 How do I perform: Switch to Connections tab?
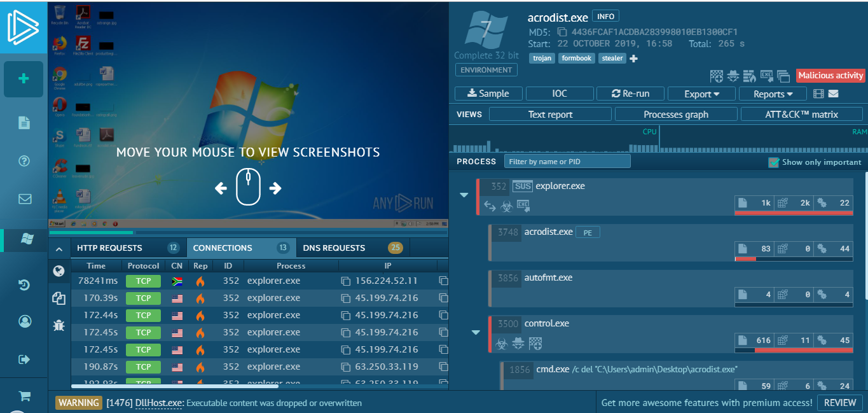coord(241,248)
